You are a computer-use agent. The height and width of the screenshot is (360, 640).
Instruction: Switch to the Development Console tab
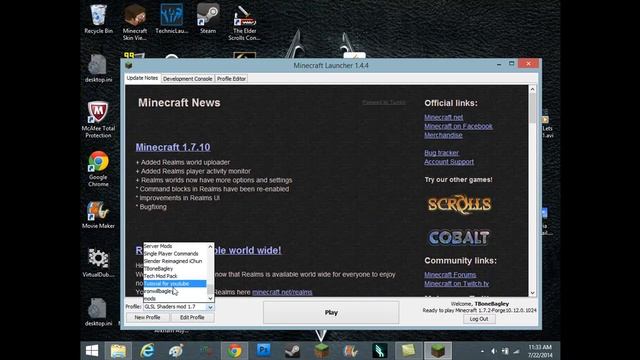187,79
